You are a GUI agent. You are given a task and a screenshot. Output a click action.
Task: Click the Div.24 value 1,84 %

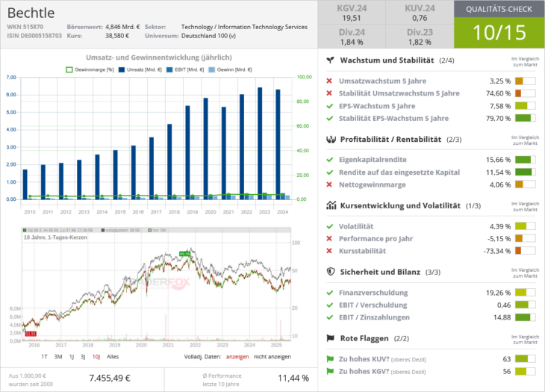coord(352,42)
